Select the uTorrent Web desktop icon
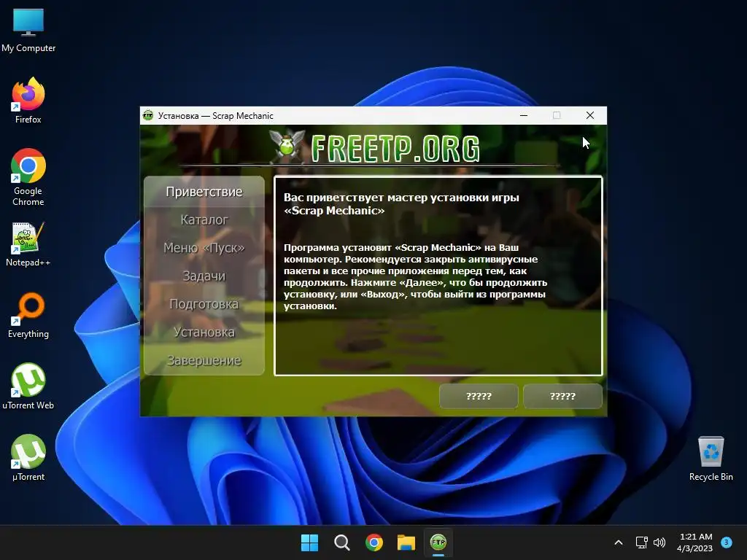Viewport: 747px width, 560px height. [x=28, y=386]
